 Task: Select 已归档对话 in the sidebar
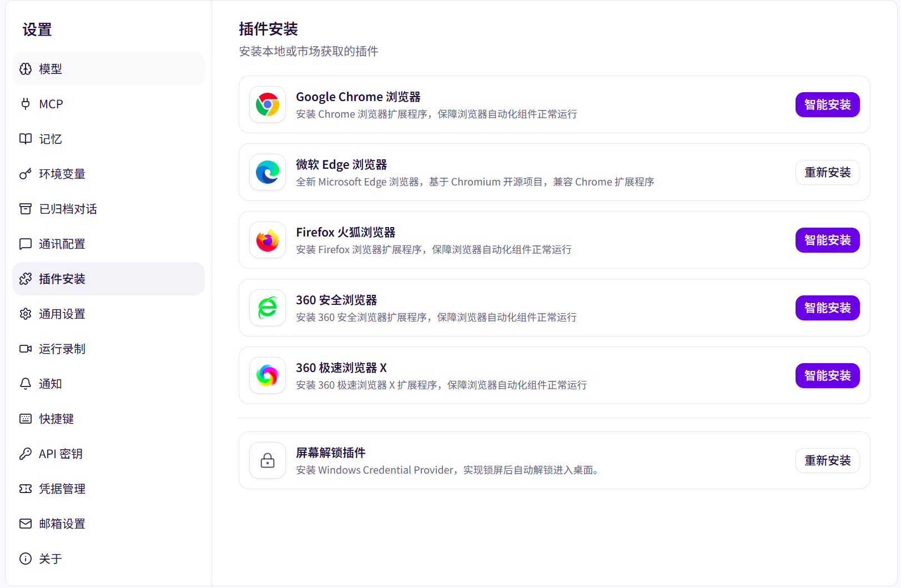[109, 209]
